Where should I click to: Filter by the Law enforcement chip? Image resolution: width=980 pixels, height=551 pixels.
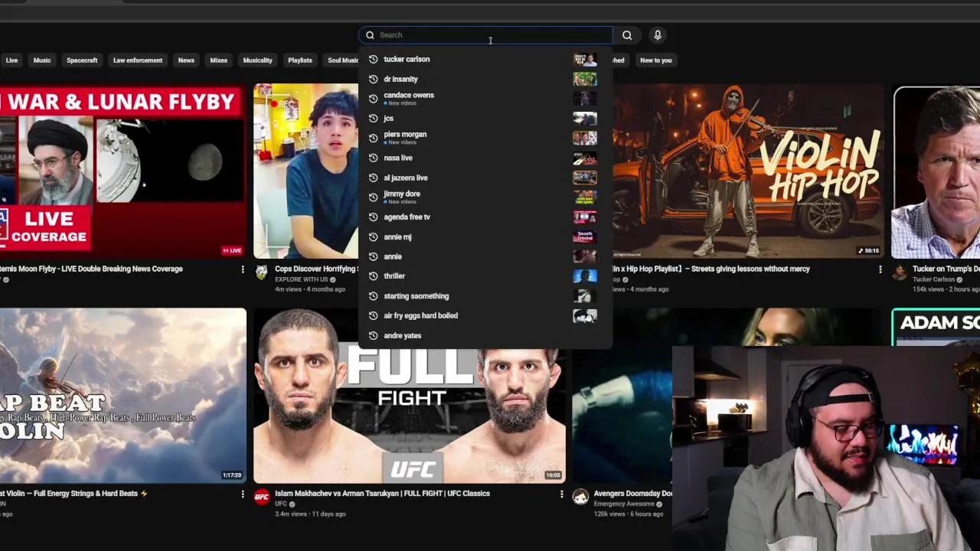pyautogui.click(x=138, y=60)
